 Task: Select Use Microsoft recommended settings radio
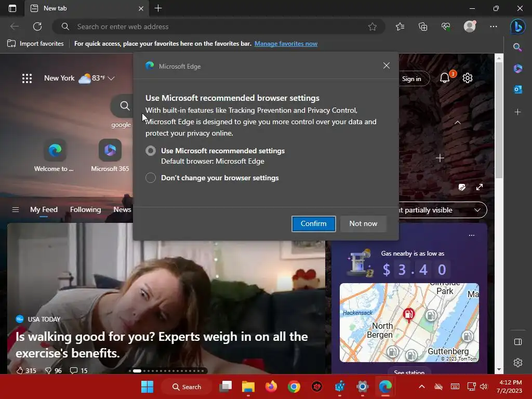[x=151, y=151]
